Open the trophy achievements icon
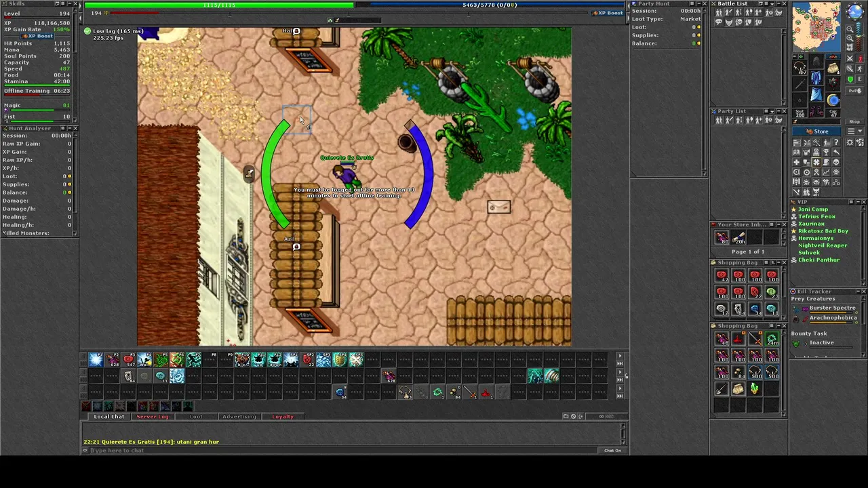The image size is (868, 488). (x=826, y=152)
